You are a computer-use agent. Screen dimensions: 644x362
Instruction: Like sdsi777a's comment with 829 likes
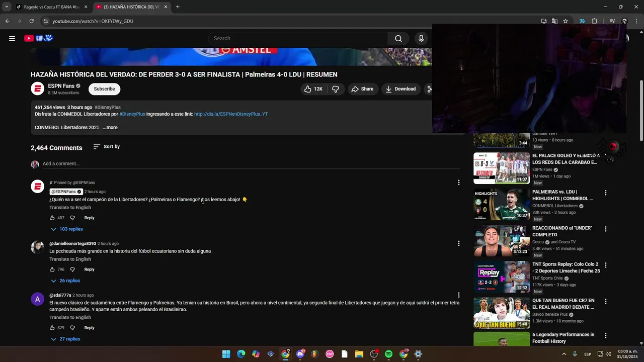pos(52,328)
